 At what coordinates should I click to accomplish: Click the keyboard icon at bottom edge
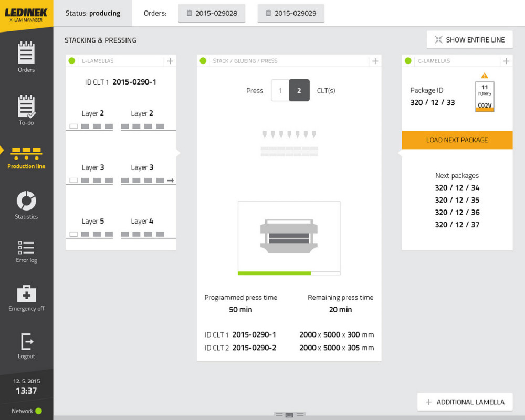(289, 415)
